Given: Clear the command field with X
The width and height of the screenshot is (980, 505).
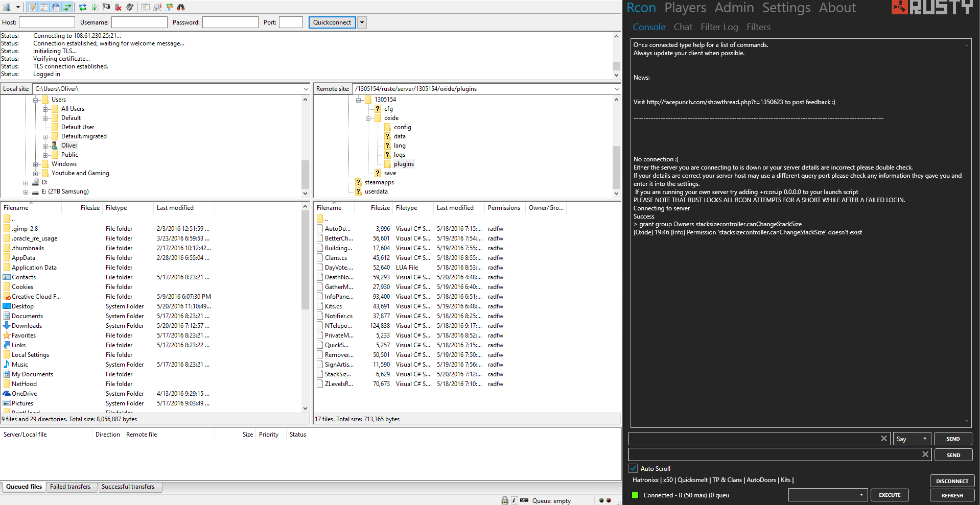Looking at the screenshot, I should tap(925, 454).
